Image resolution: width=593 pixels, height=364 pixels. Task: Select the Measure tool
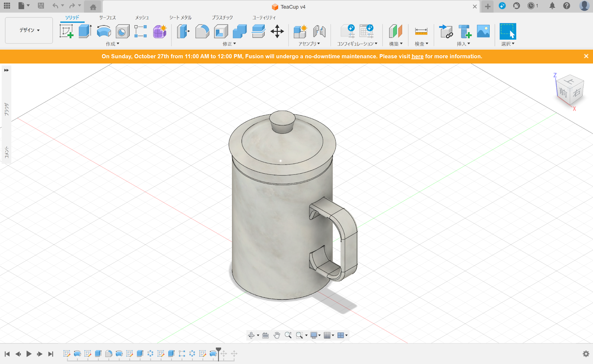point(421,31)
